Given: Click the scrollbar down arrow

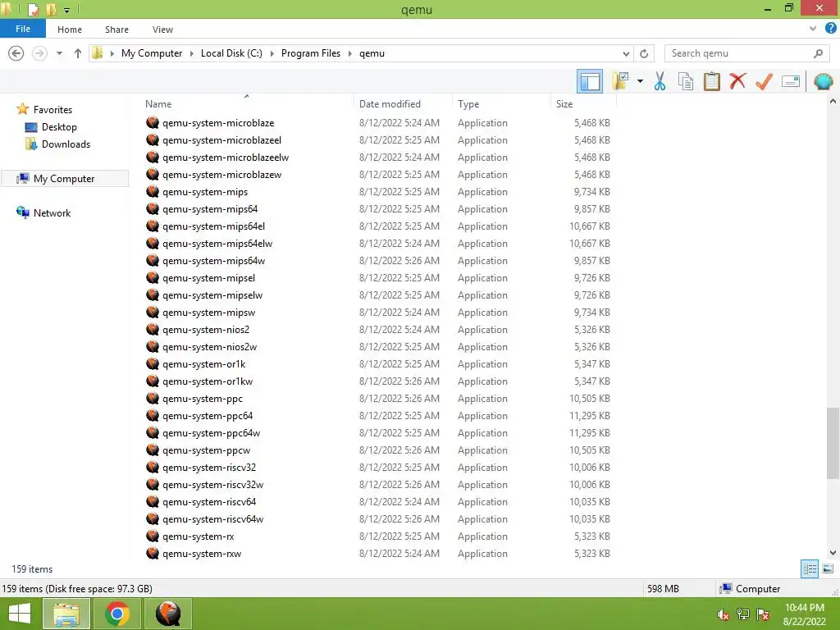Looking at the screenshot, I should (x=833, y=552).
